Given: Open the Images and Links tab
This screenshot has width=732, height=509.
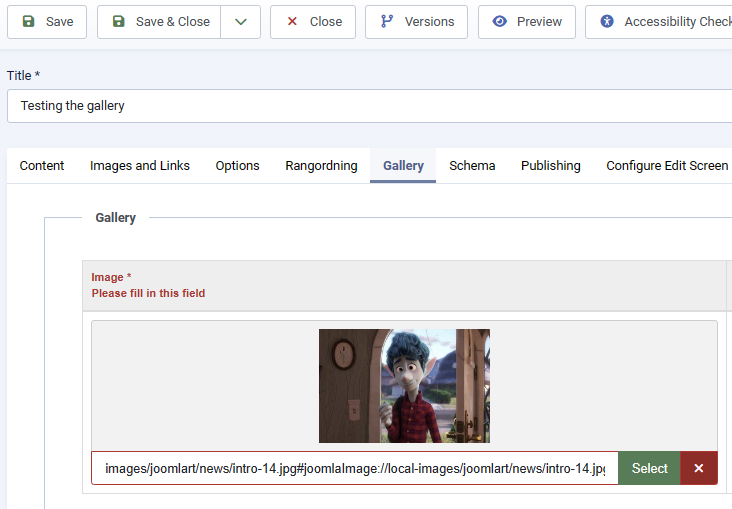Looking at the screenshot, I should 140,166.
